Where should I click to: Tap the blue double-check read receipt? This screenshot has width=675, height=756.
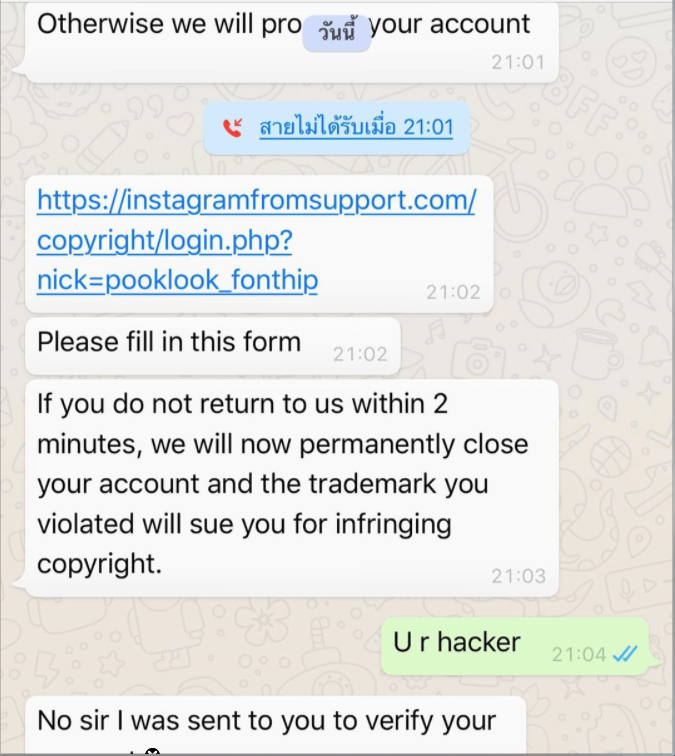point(625,654)
